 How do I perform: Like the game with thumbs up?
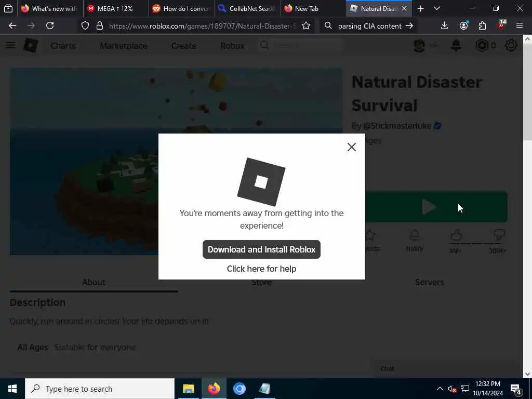point(456,235)
